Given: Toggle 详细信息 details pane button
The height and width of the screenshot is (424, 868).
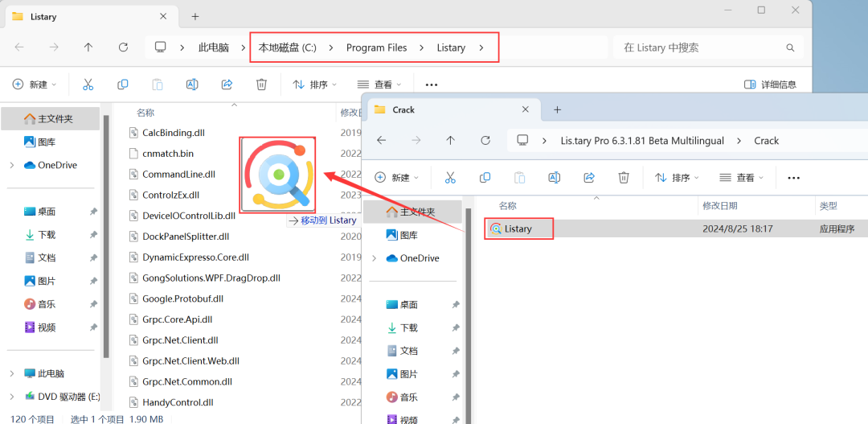Looking at the screenshot, I should coord(770,84).
